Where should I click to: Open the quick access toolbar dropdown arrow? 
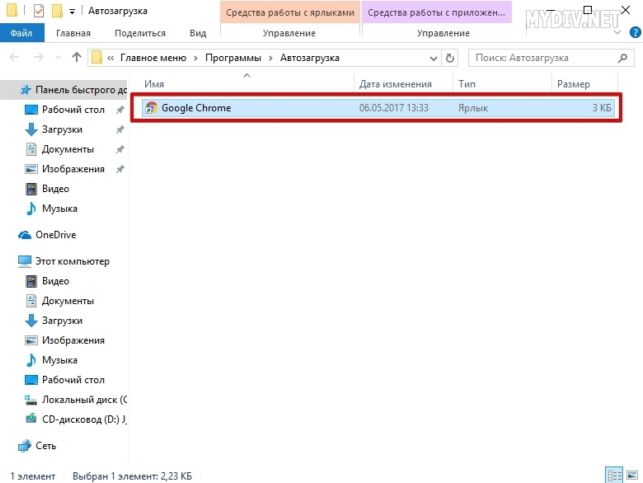point(72,11)
